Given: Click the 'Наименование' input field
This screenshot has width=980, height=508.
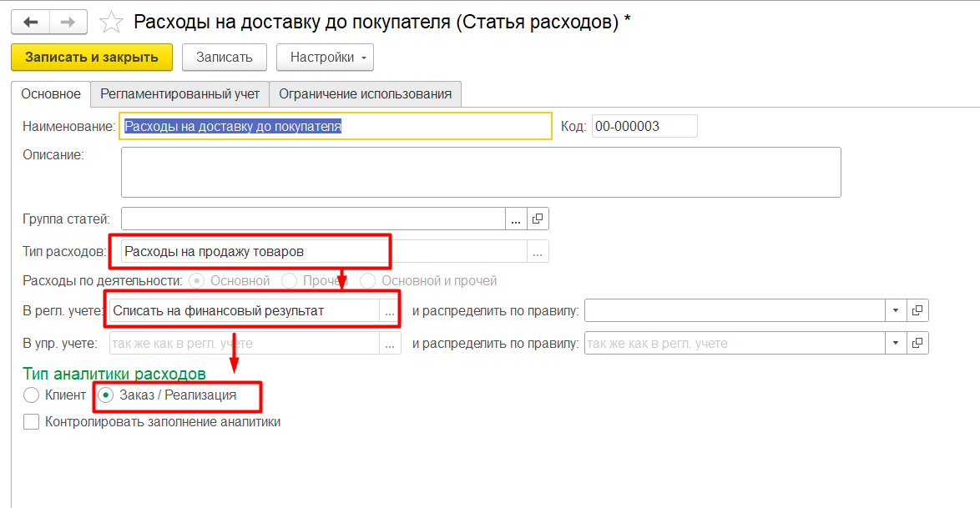Looking at the screenshot, I should coord(336,126).
